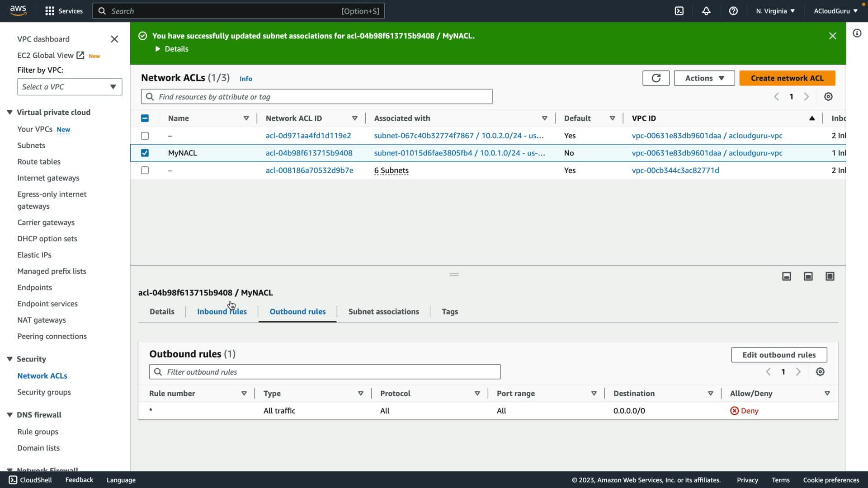Image resolution: width=868 pixels, height=488 pixels.
Task: Open the Services grid menu
Action: coord(50,11)
